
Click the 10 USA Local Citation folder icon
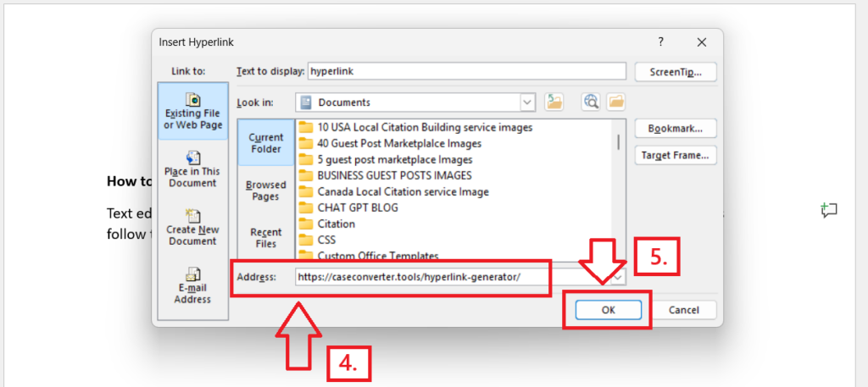pos(306,127)
